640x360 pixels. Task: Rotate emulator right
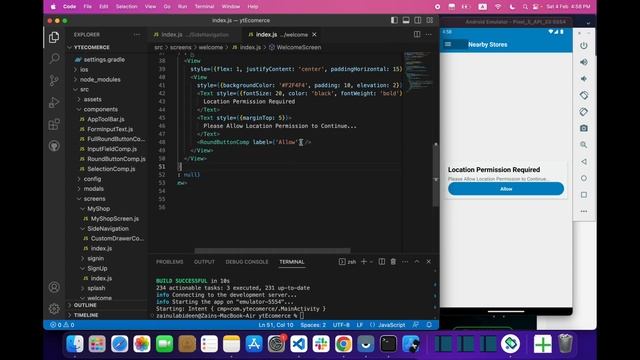tap(584, 112)
